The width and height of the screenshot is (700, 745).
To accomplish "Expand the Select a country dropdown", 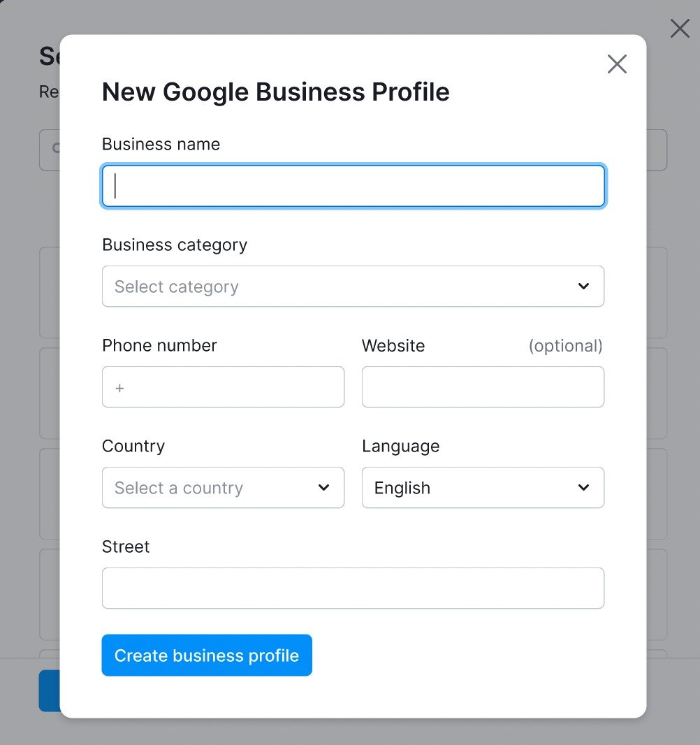I will 223,488.
